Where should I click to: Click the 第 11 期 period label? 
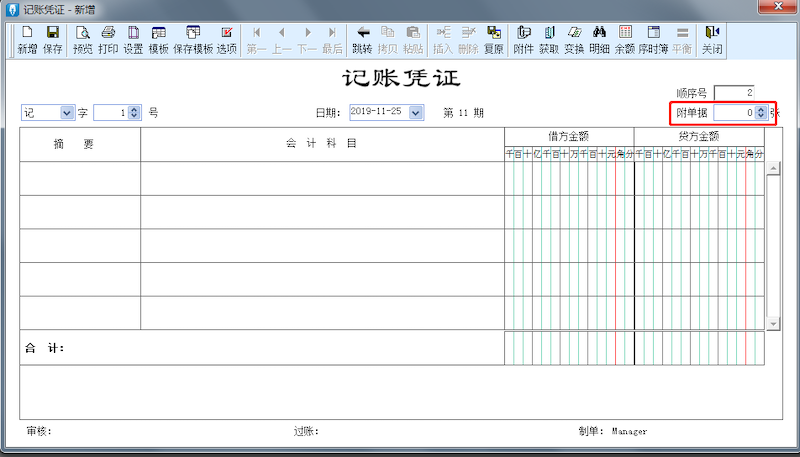(x=463, y=113)
